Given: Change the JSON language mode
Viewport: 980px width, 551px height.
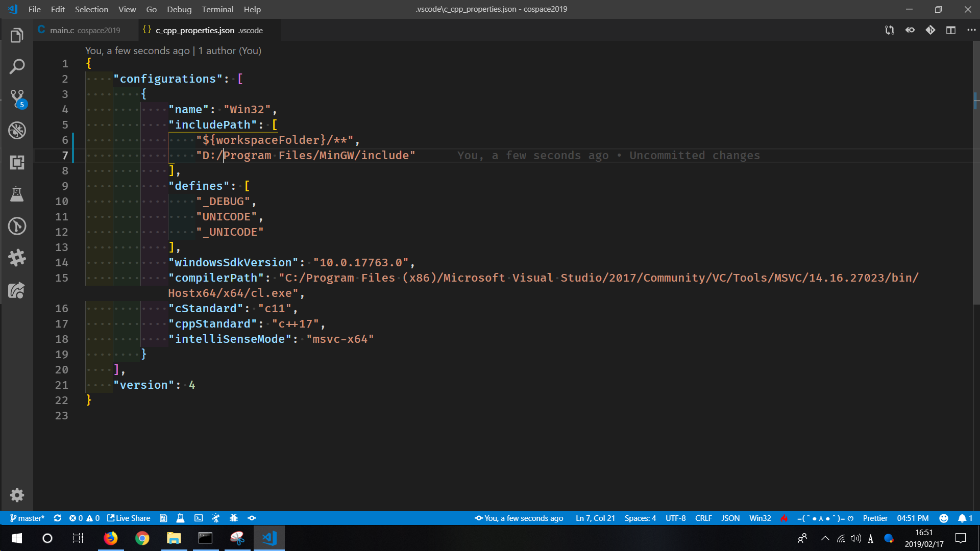Looking at the screenshot, I should click(x=730, y=518).
